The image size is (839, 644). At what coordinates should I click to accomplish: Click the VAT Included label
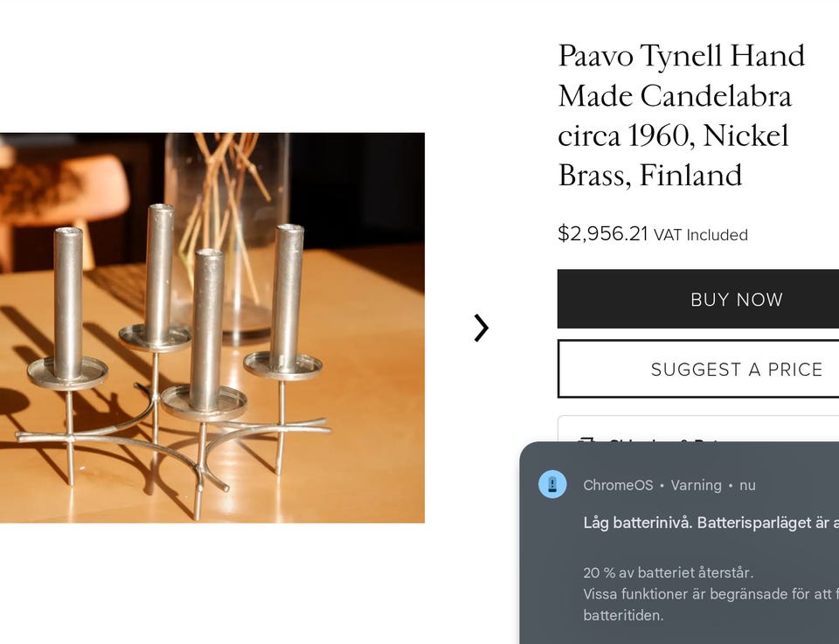[x=700, y=235]
